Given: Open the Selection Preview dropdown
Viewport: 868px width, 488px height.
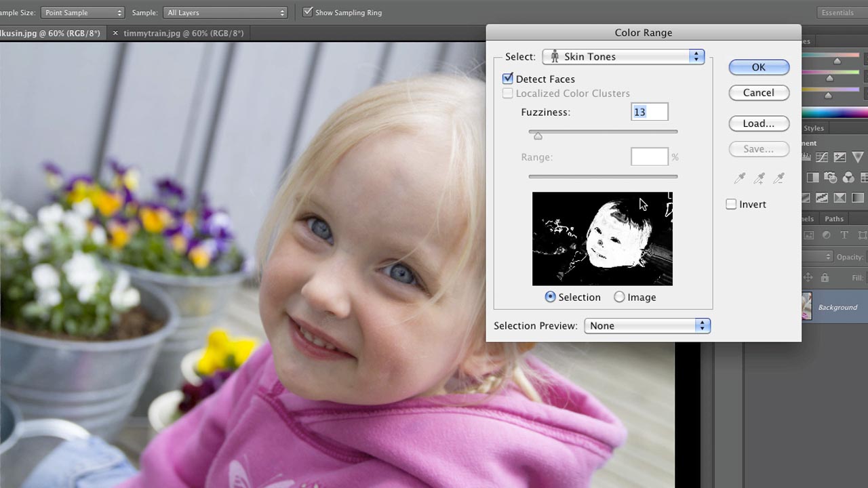Looking at the screenshot, I should coord(646,326).
